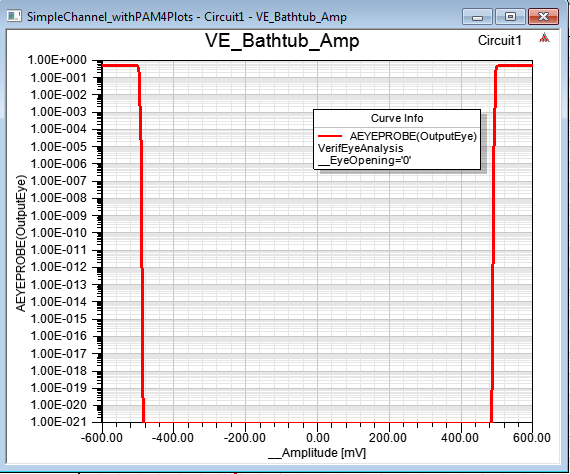
Task: Click the 1.00E-021 Y axis tick value
Action: click(x=59, y=422)
